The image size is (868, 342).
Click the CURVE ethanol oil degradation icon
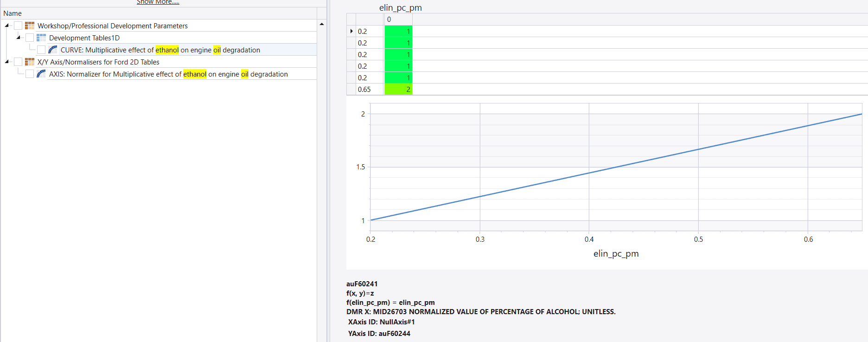coord(53,50)
